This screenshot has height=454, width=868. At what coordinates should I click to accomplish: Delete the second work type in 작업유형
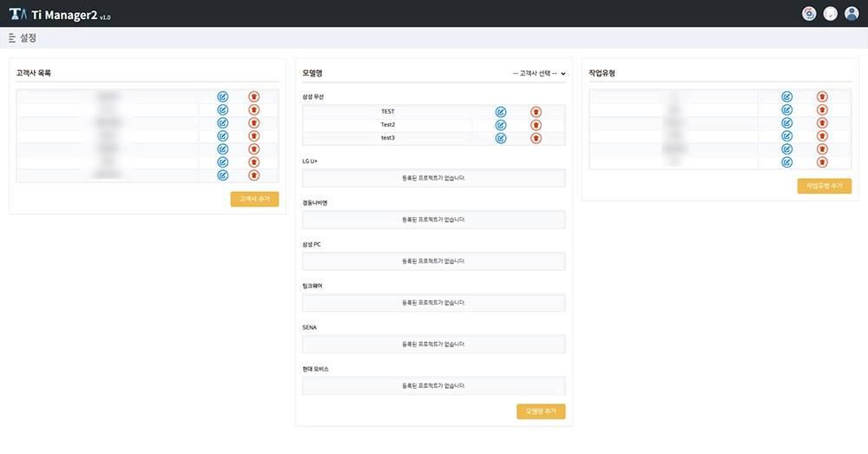(822, 109)
